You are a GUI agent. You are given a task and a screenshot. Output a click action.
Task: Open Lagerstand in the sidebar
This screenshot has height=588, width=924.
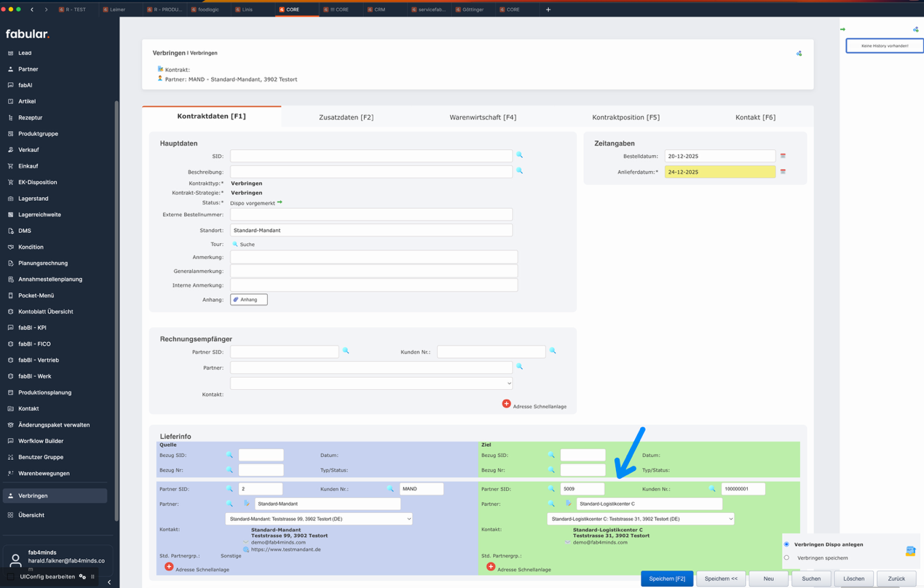coord(33,199)
